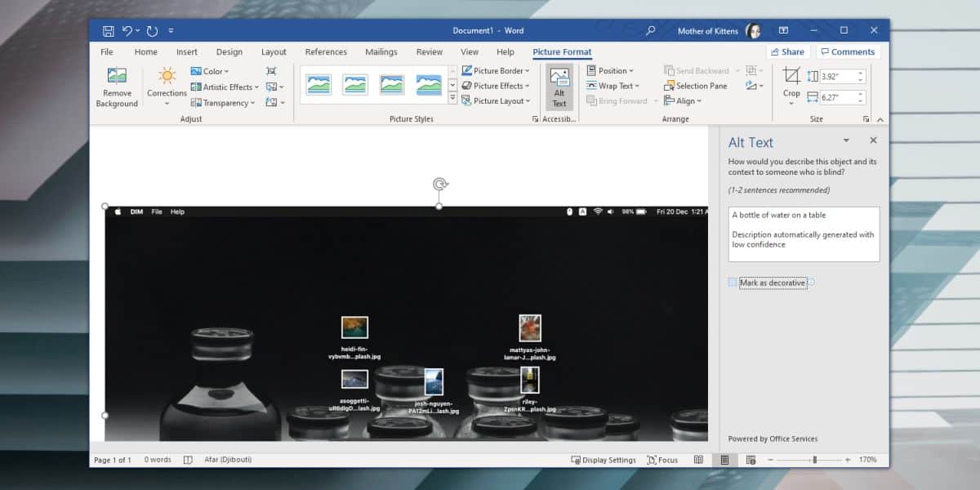Switch to Print Layout view in status bar
The image size is (980, 490).
point(724,460)
